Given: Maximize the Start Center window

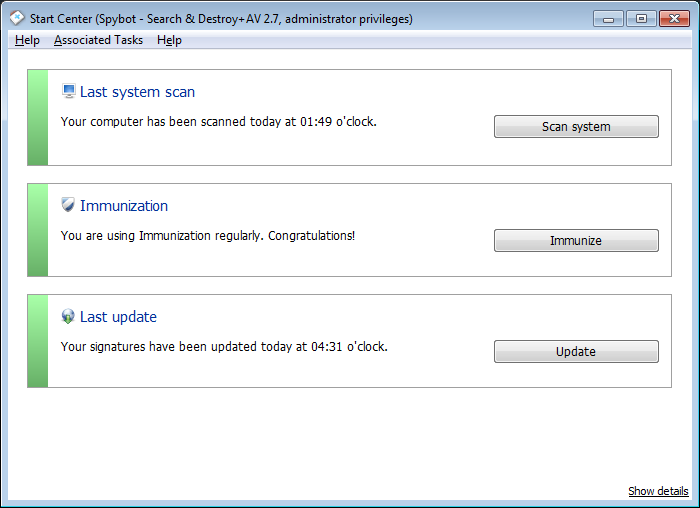Looking at the screenshot, I should (x=641, y=19).
